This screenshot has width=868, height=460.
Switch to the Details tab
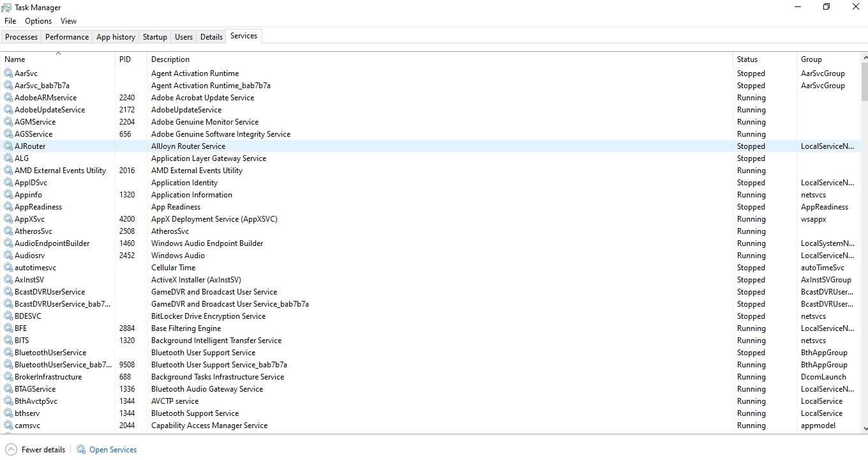click(x=211, y=36)
